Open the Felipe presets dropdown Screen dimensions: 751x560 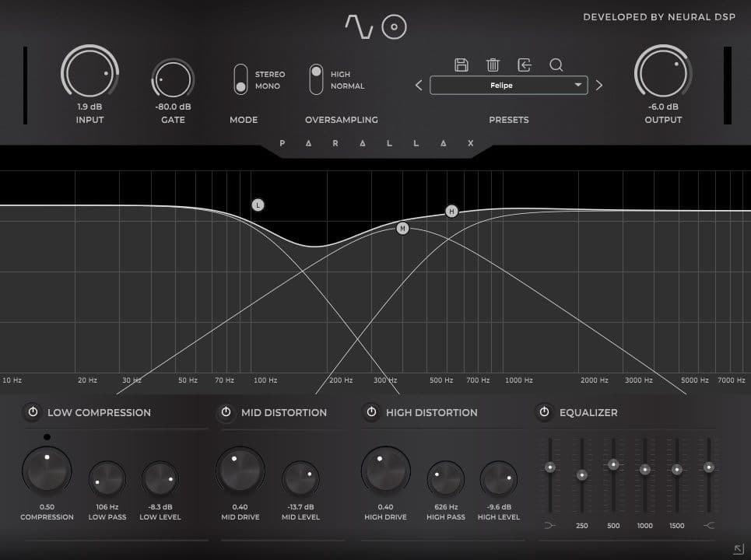[508, 86]
